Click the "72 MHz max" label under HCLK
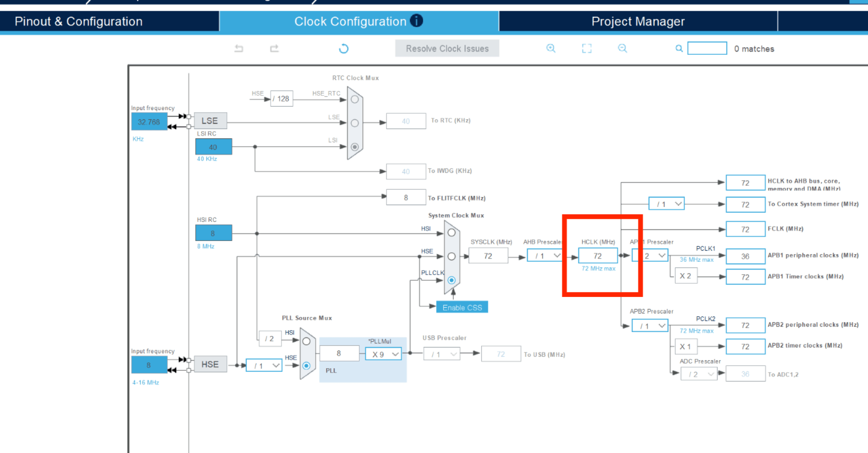 click(598, 268)
